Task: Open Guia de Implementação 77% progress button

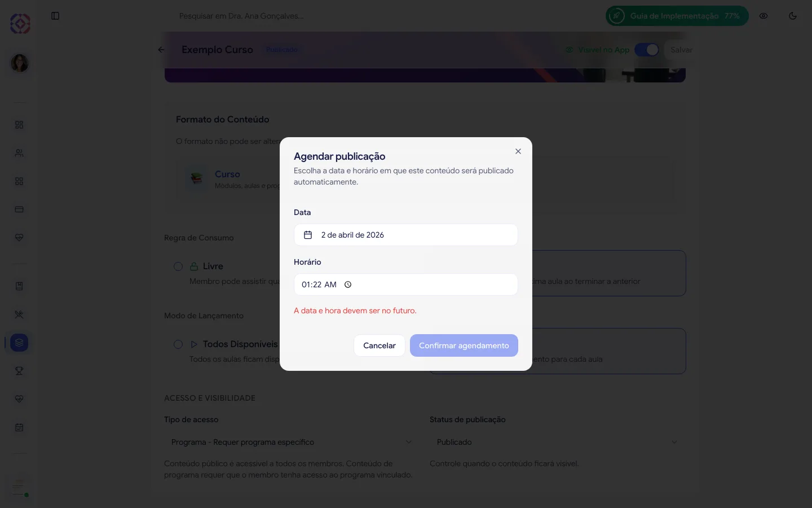Action: click(677, 16)
